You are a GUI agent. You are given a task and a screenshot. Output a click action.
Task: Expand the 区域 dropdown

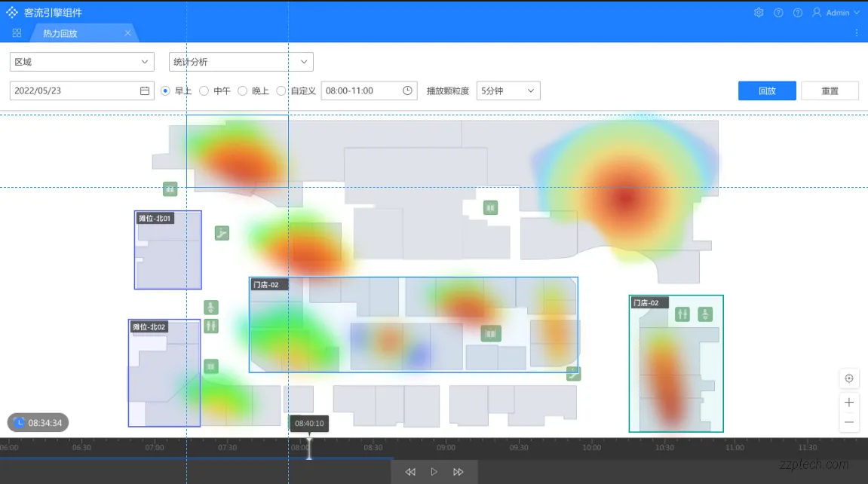pyautogui.click(x=81, y=62)
